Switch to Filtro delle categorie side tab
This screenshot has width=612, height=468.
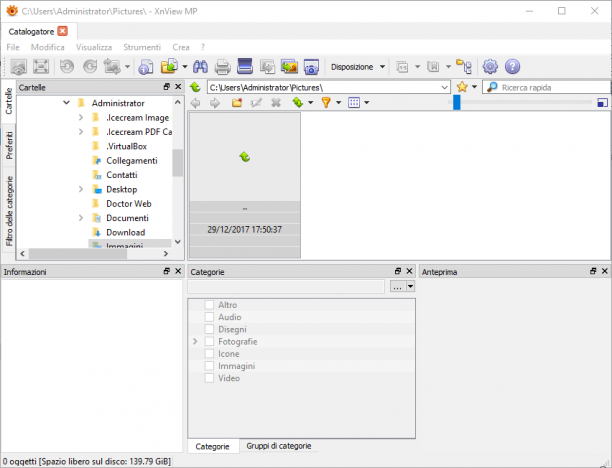pyautogui.click(x=9, y=211)
